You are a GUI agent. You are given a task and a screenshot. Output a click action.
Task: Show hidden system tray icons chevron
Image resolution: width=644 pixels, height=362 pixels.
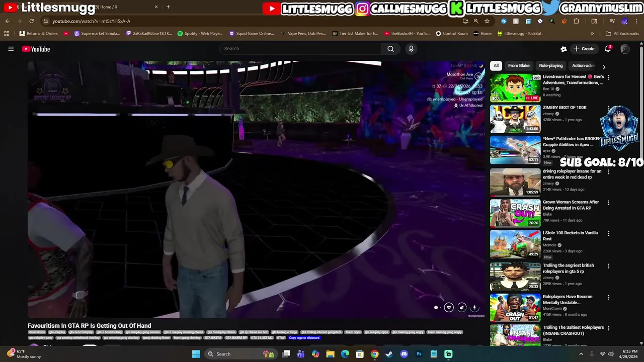pyautogui.click(x=581, y=354)
